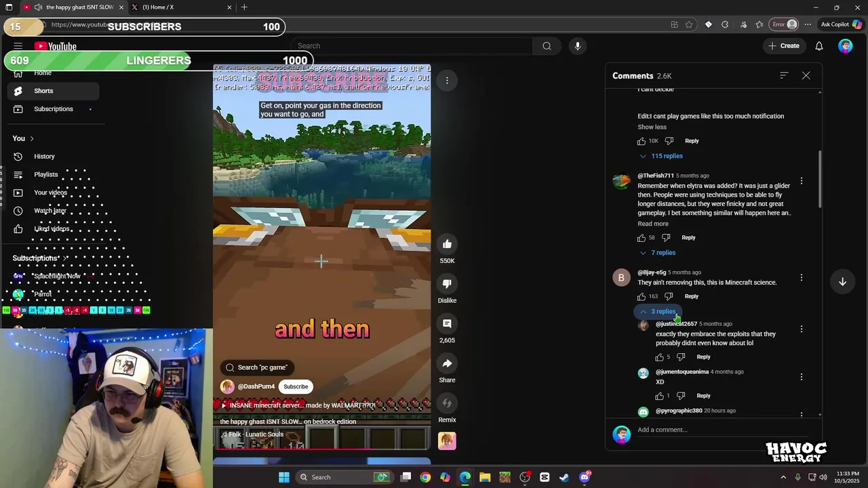868x488 pixels.
Task: Click Read more on @TheFish711's comment
Action: [653, 224]
